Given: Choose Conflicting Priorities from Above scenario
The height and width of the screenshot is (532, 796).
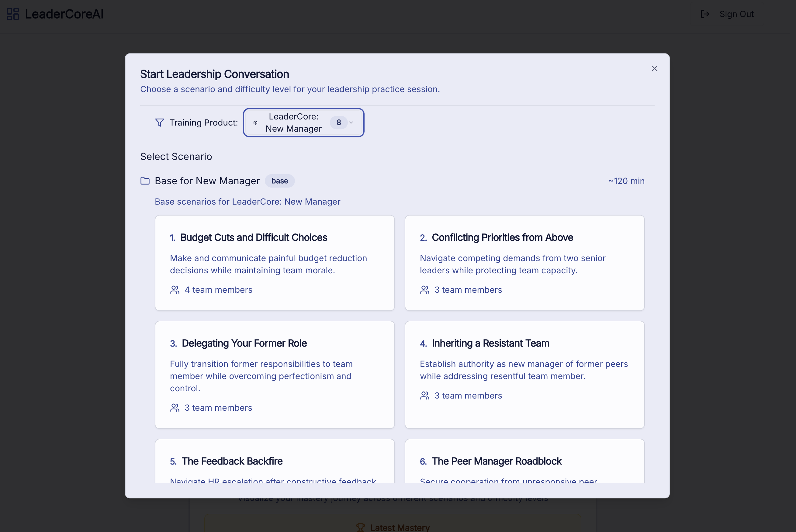Looking at the screenshot, I should click(x=524, y=263).
